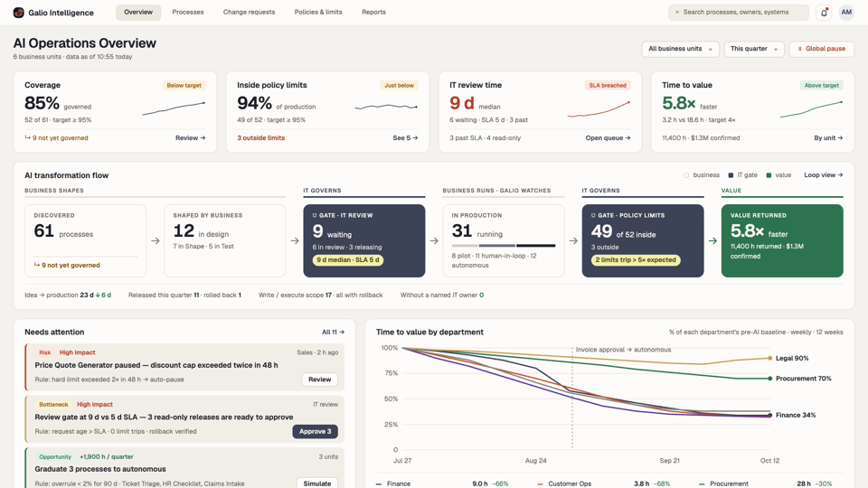This screenshot has width=868, height=488.
Task: Click the Time to value sparkline
Action: [812, 109]
